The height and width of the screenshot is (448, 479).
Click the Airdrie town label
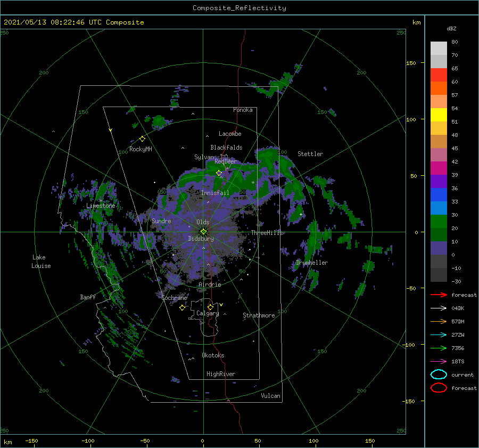pos(210,284)
